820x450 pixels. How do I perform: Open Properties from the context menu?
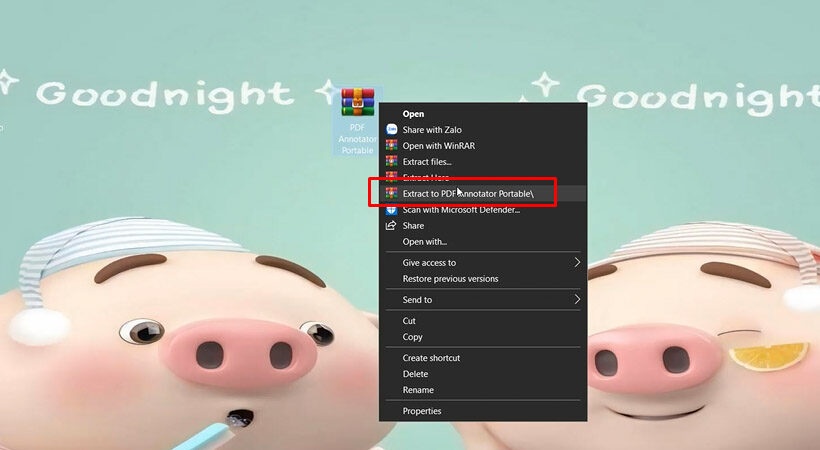point(421,411)
